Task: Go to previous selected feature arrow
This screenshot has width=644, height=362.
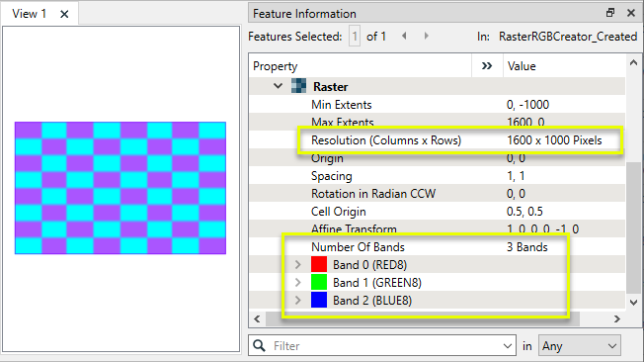Action: [x=404, y=37]
